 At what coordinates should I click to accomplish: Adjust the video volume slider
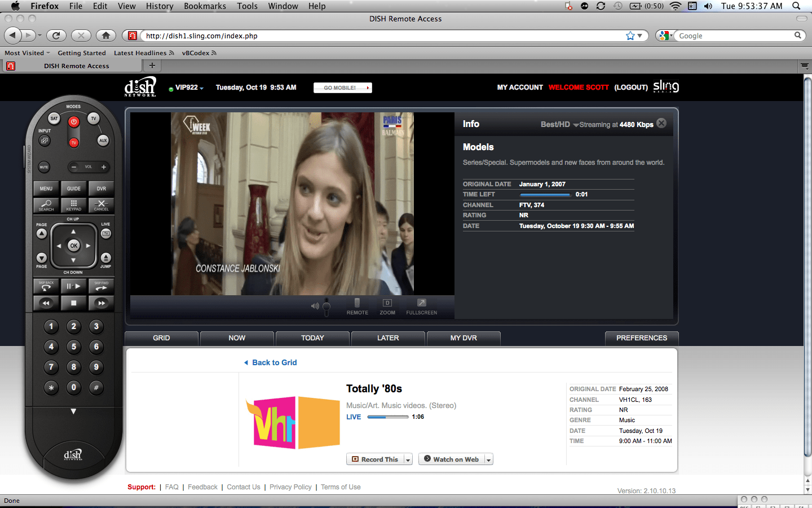pyautogui.click(x=326, y=306)
